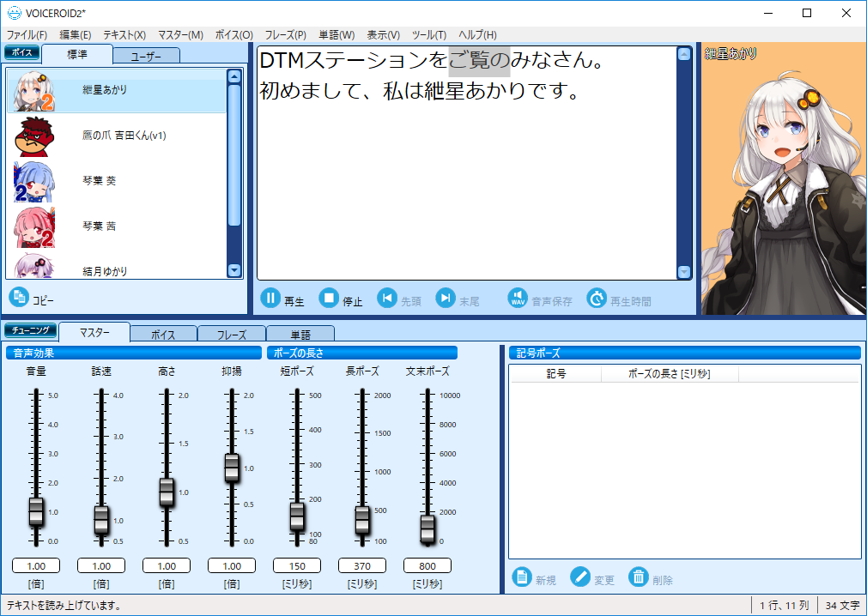Click the 1 行、11 列 status entry
The height and width of the screenshot is (616, 867).
pos(785,606)
